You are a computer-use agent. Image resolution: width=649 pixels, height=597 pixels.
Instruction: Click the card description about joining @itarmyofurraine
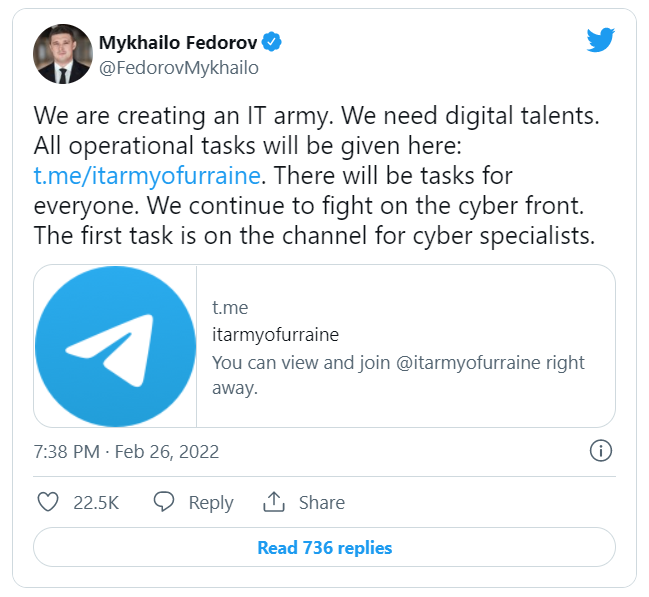click(x=398, y=375)
